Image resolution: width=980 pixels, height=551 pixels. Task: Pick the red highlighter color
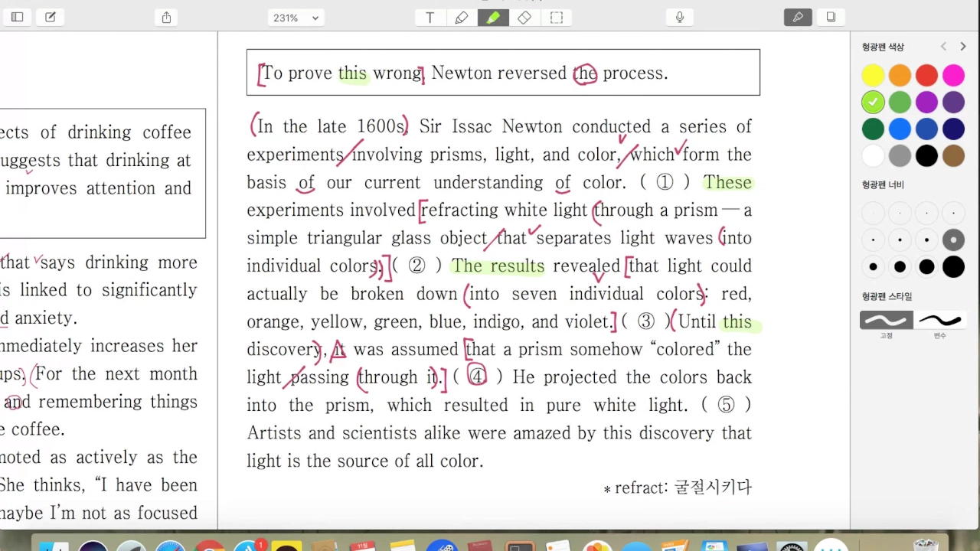(x=926, y=75)
